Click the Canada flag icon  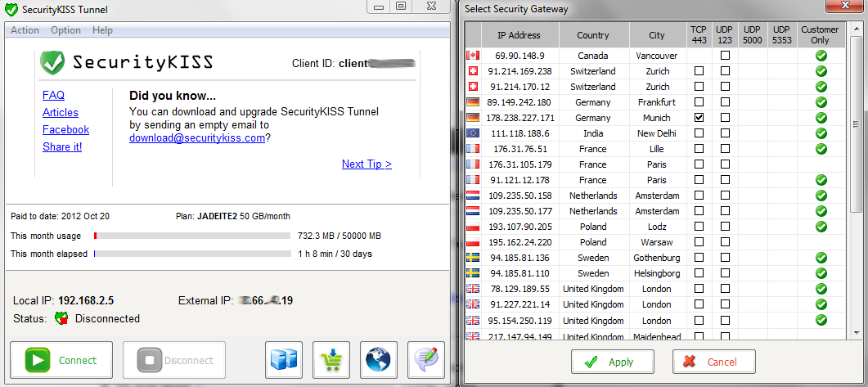click(473, 56)
